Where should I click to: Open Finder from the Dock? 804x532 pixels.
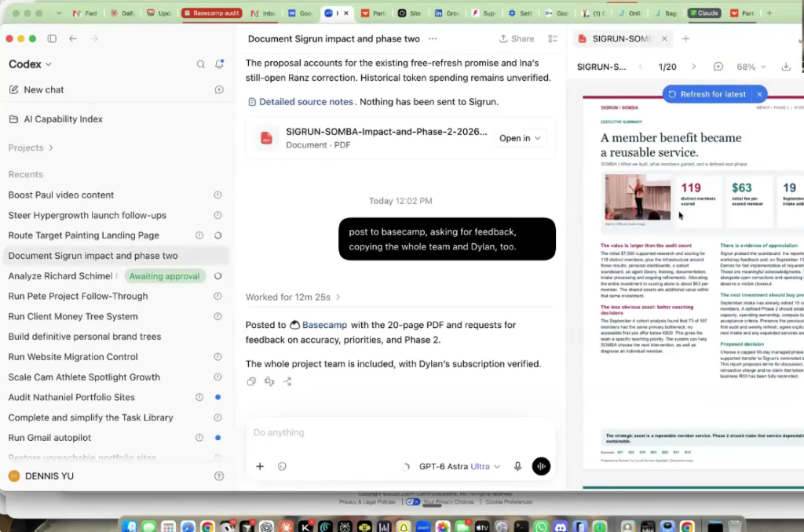point(130,527)
